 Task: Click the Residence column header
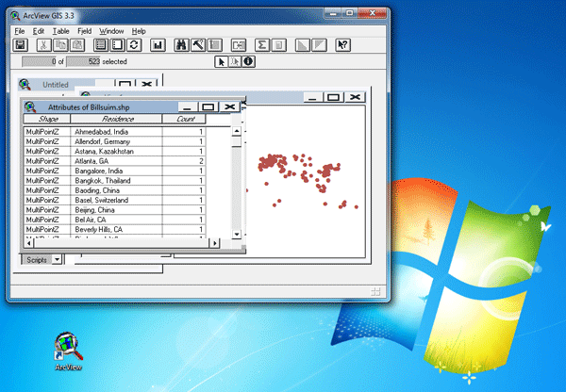[116, 119]
